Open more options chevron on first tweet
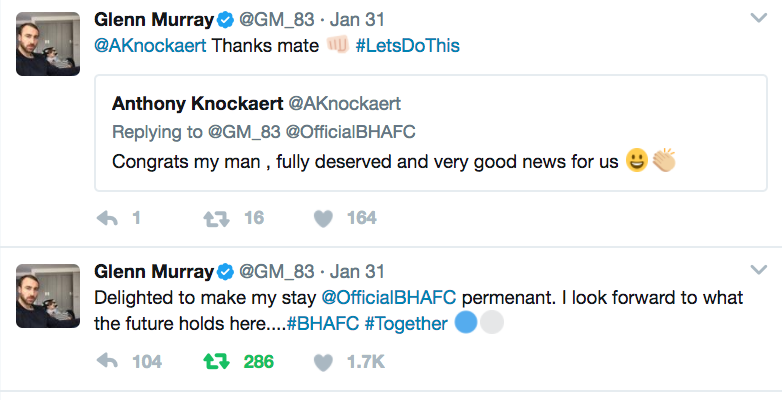Viewport: 782px width, 400px height. 759,18
